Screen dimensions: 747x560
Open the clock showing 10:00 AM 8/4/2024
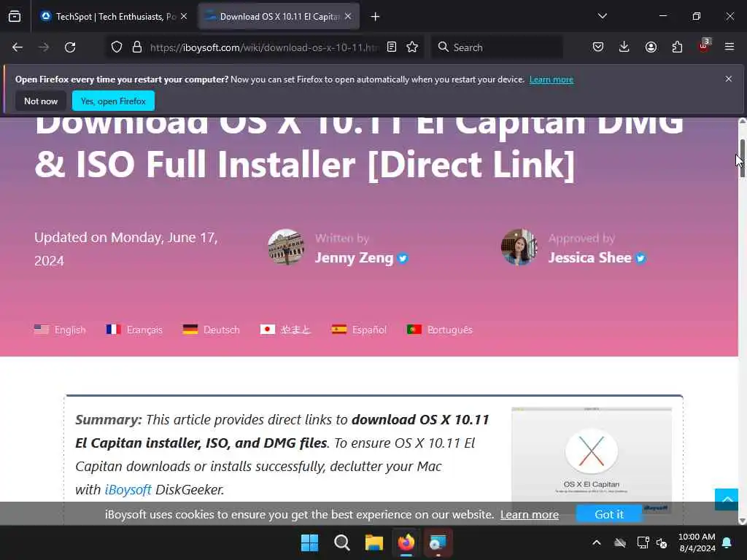(x=697, y=542)
